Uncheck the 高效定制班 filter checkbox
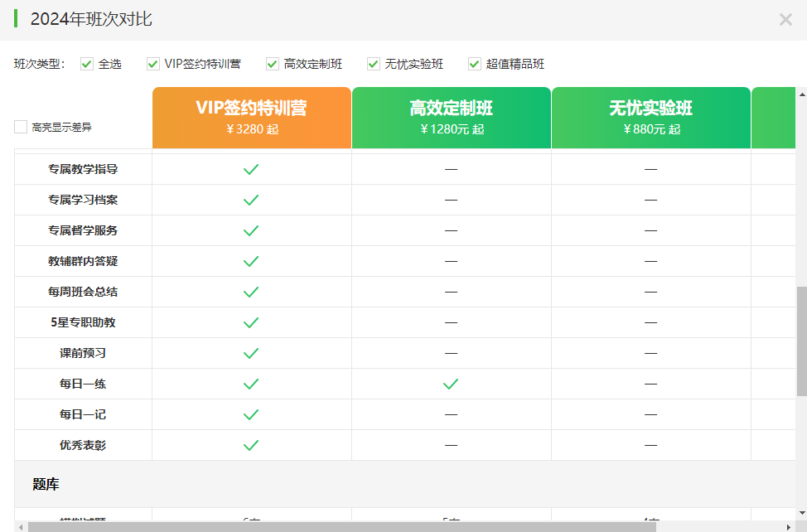Image resolution: width=807 pixels, height=532 pixels. (x=273, y=64)
